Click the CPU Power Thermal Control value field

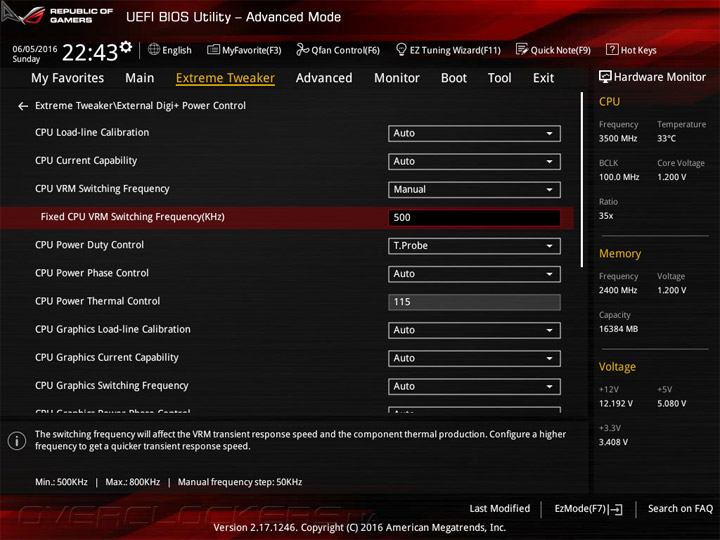(x=474, y=302)
